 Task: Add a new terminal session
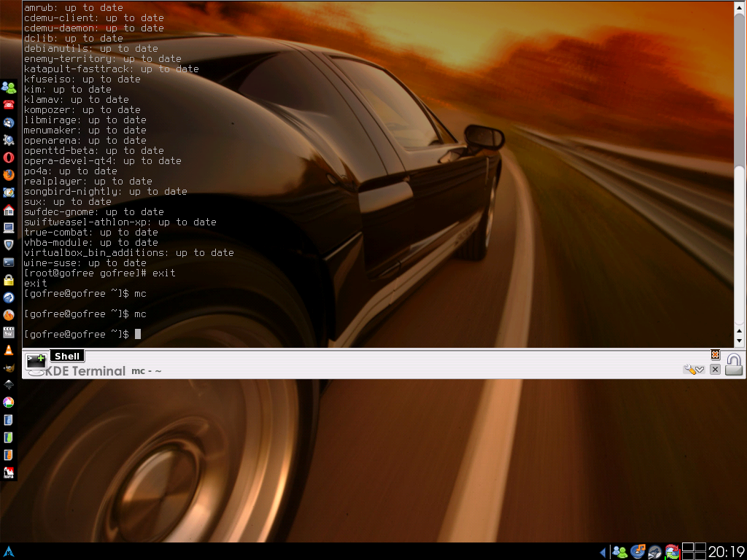point(36,363)
